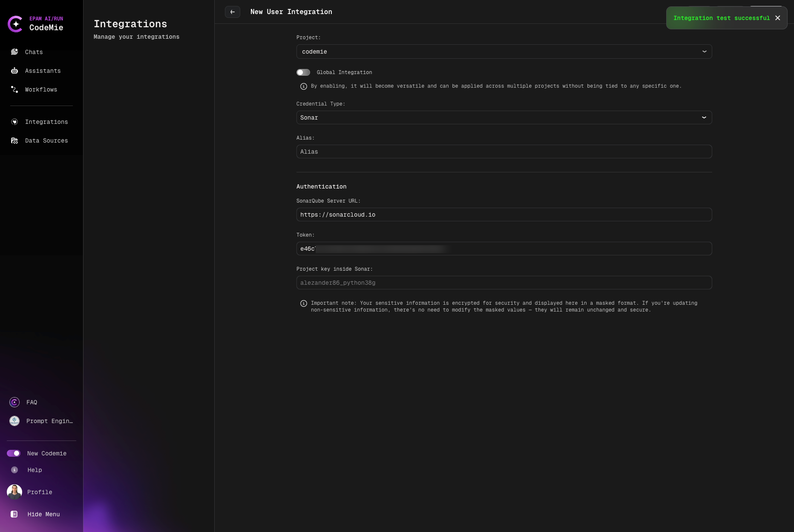Go to the Workflows section
The height and width of the screenshot is (532, 794).
click(41, 89)
